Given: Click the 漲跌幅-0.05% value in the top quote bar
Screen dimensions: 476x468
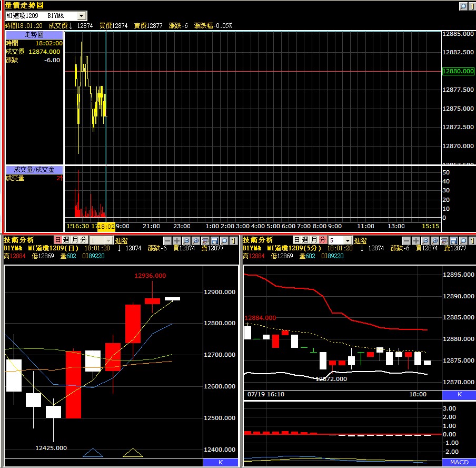Looking at the screenshot, I should pos(213,25).
